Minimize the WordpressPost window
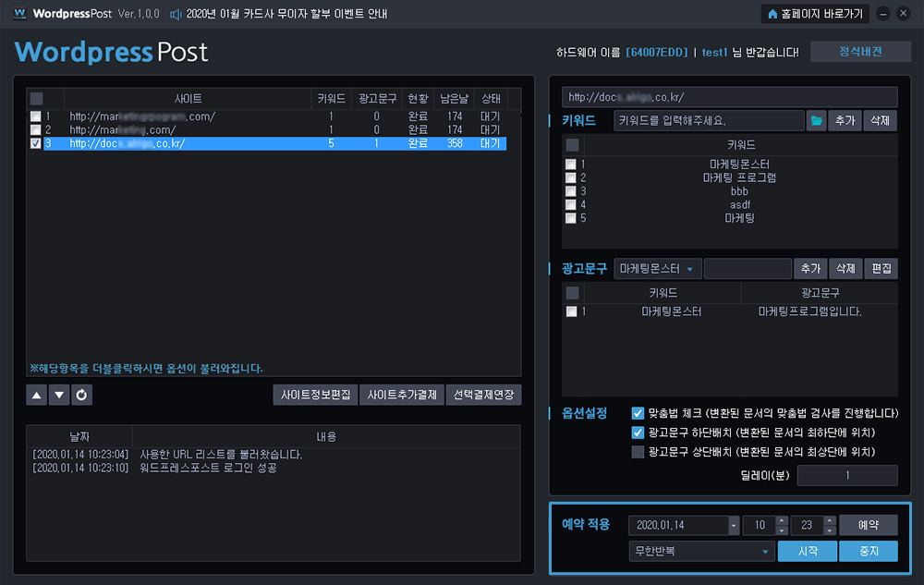Screen dimensions: 924x585 tap(882, 14)
